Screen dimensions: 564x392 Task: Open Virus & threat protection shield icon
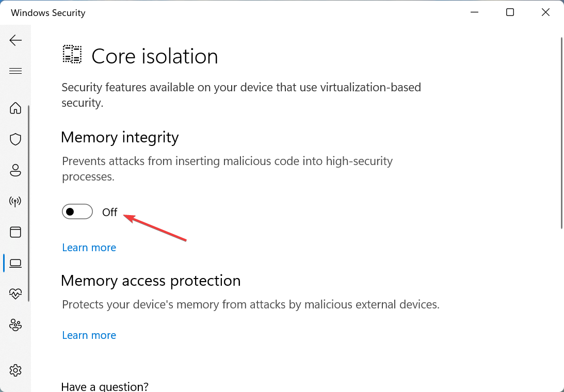[15, 139]
